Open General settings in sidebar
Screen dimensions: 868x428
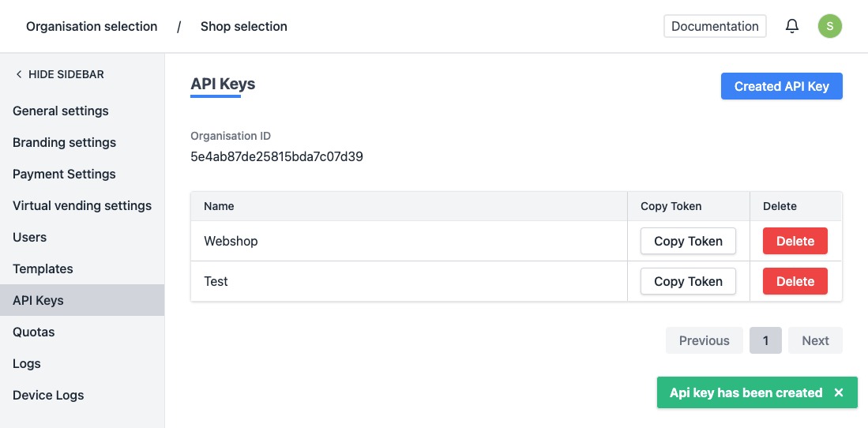tap(61, 111)
